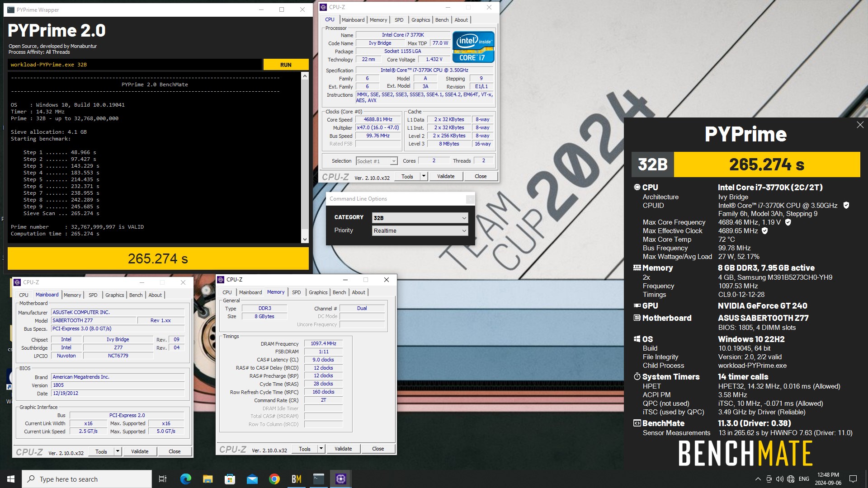Viewport: 868px width, 488px height.
Task: Click PYPrime Wrapper title bar icon
Action: point(11,9)
